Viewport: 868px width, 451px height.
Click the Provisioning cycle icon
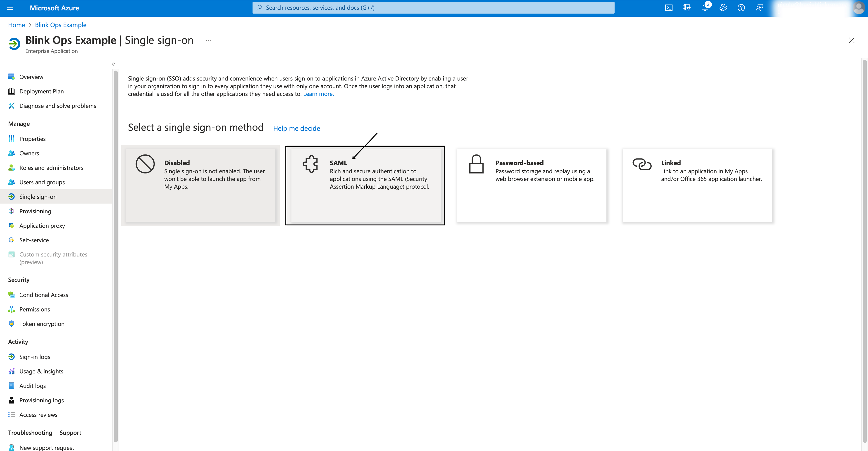(x=12, y=211)
